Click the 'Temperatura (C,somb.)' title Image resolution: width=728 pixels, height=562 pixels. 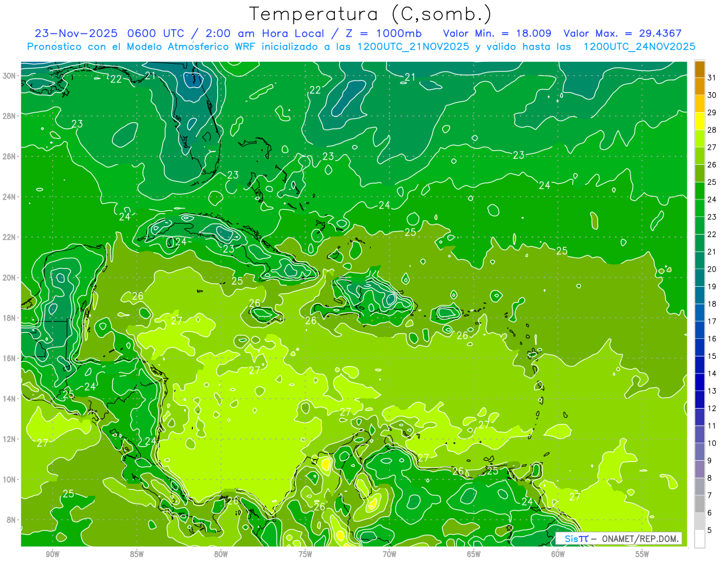(371, 13)
